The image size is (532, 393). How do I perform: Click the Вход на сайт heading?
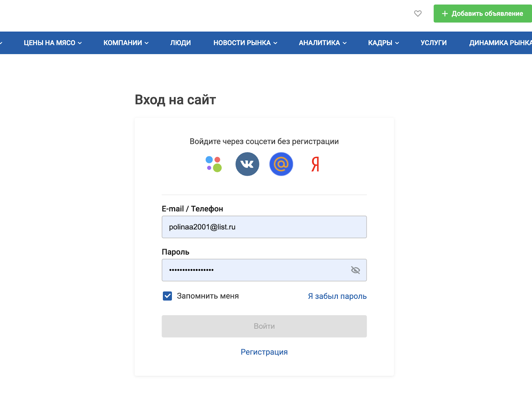pyautogui.click(x=176, y=100)
